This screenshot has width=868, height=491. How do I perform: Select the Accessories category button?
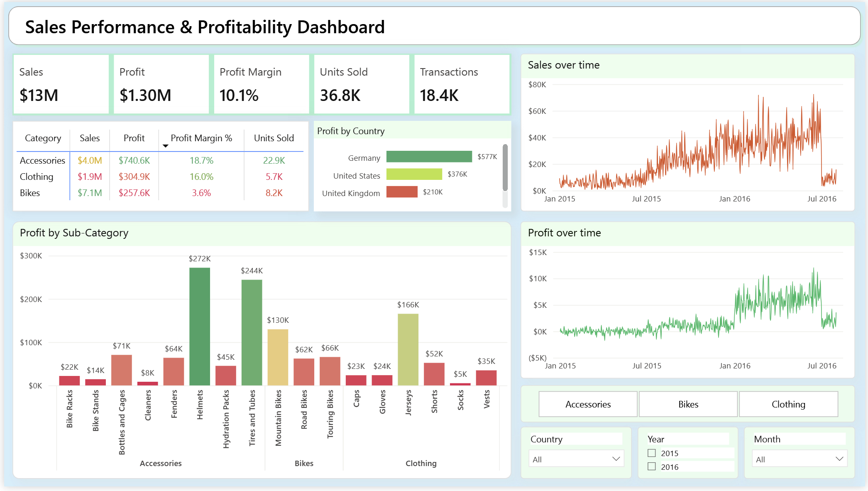point(587,404)
